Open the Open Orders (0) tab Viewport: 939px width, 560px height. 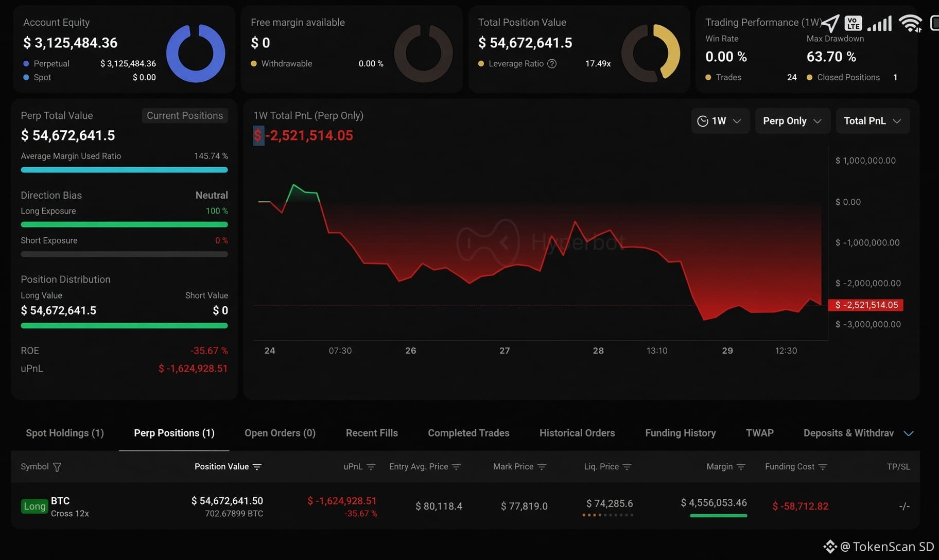[x=280, y=433]
